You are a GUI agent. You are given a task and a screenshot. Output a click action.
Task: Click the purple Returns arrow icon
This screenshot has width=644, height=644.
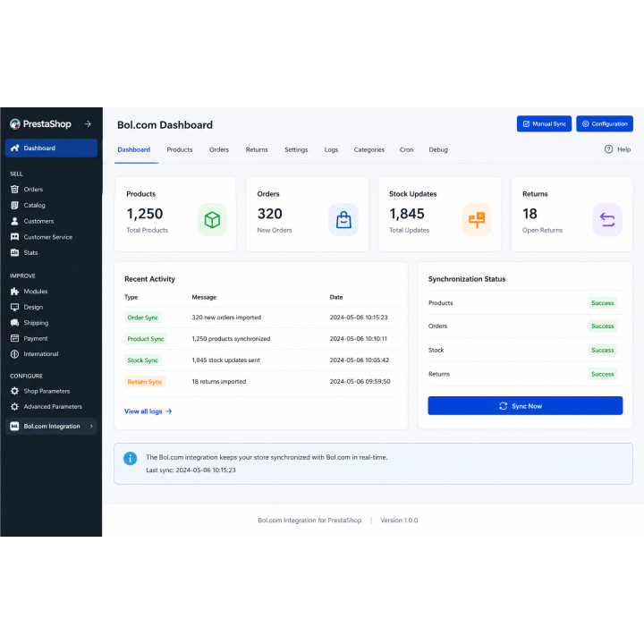coord(607,220)
